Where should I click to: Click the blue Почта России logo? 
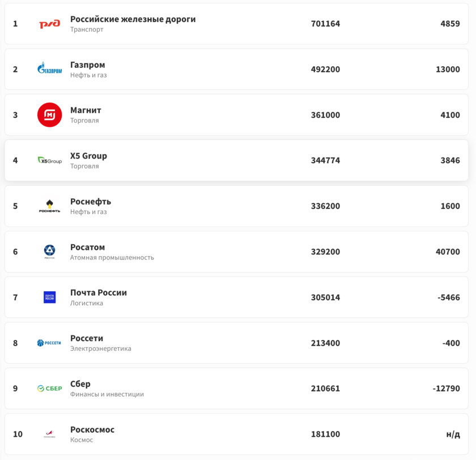tap(49, 297)
